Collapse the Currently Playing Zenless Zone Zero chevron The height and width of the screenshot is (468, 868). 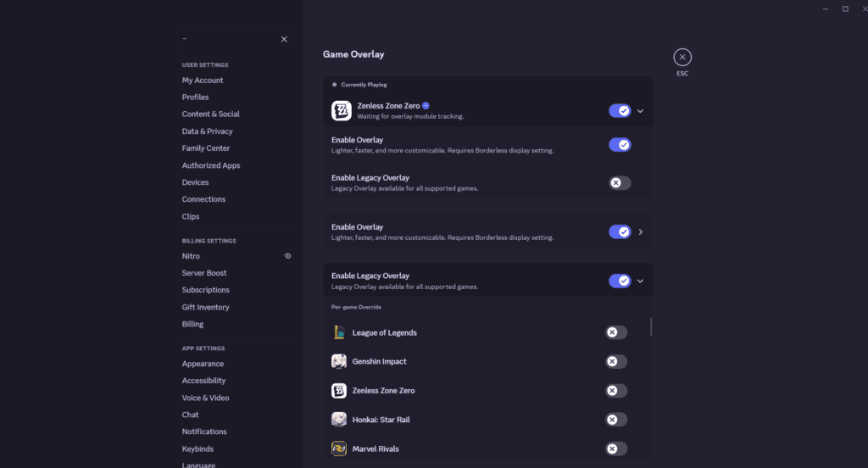click(x=641, y=111)
